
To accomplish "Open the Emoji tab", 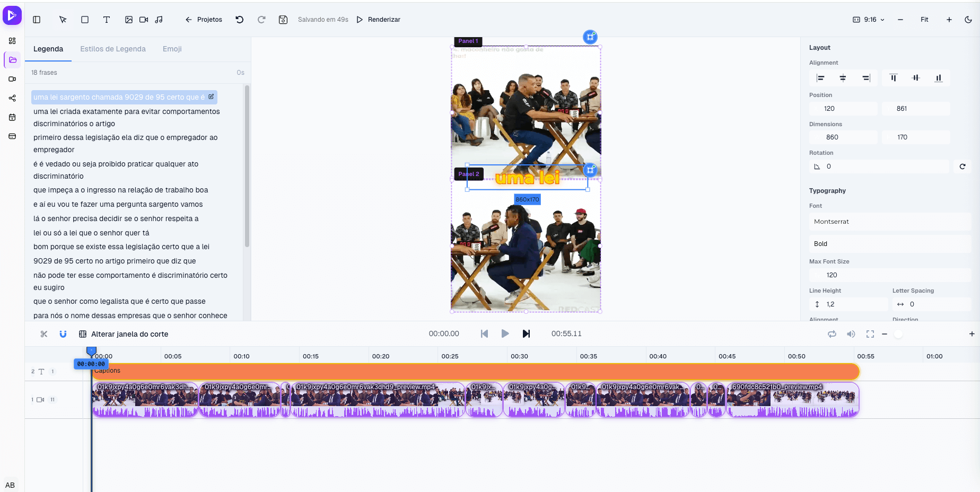I will 172,49.
